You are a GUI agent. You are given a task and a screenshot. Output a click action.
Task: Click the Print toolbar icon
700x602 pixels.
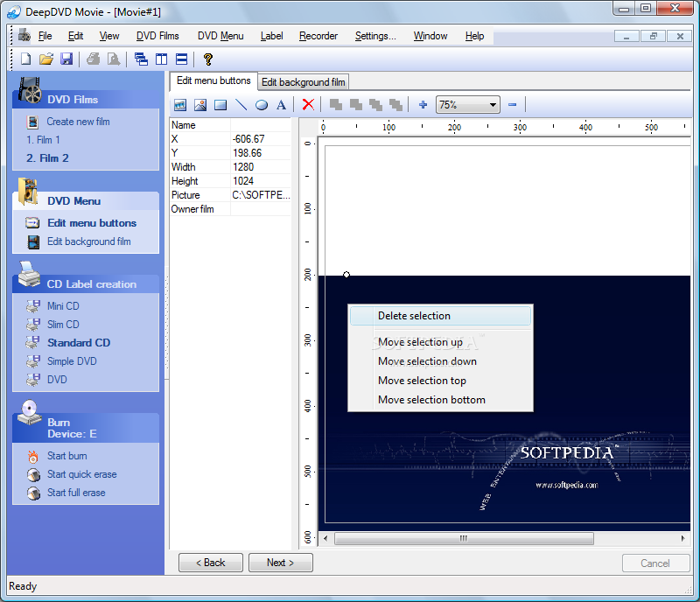(94, 59)
